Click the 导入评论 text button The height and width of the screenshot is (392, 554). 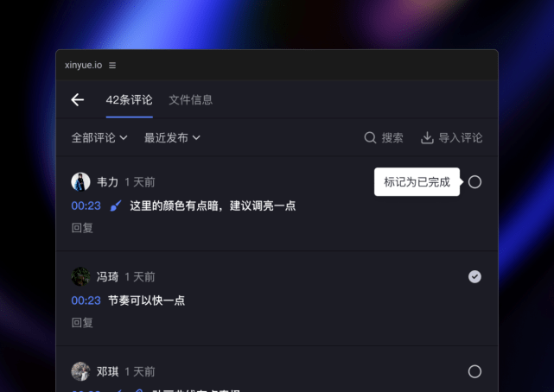(x=461, y=137)
